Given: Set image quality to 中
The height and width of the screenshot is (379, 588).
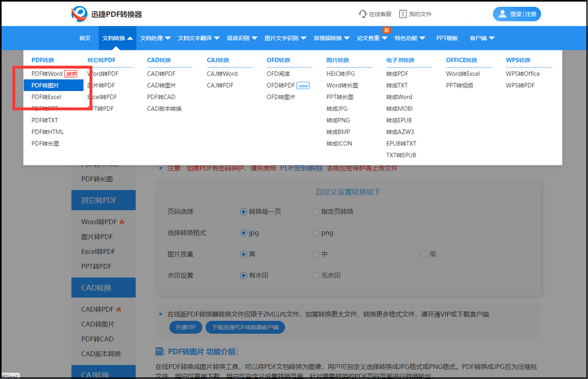Looking at the screenshot, I should [x=316, y=254].
